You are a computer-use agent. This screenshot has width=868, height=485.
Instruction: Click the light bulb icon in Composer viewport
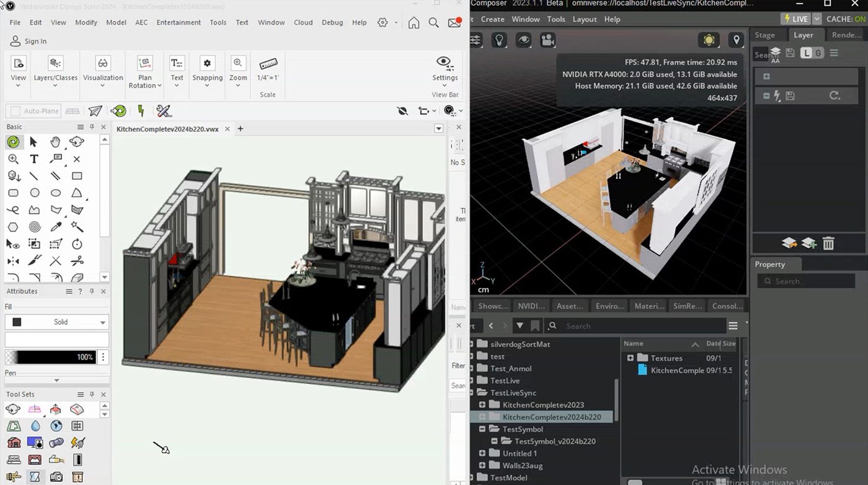(x=499, y=40)
